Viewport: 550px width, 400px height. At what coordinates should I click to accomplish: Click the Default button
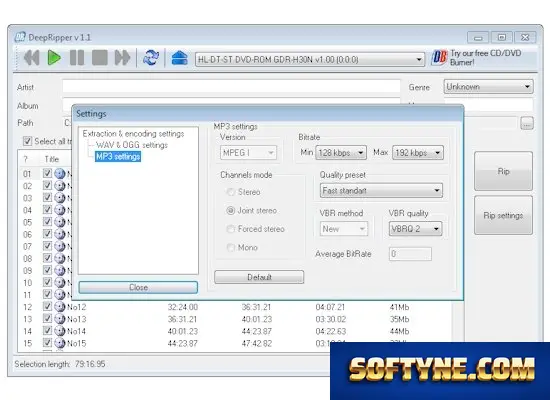pyautogui.click(x=259, y=277)
